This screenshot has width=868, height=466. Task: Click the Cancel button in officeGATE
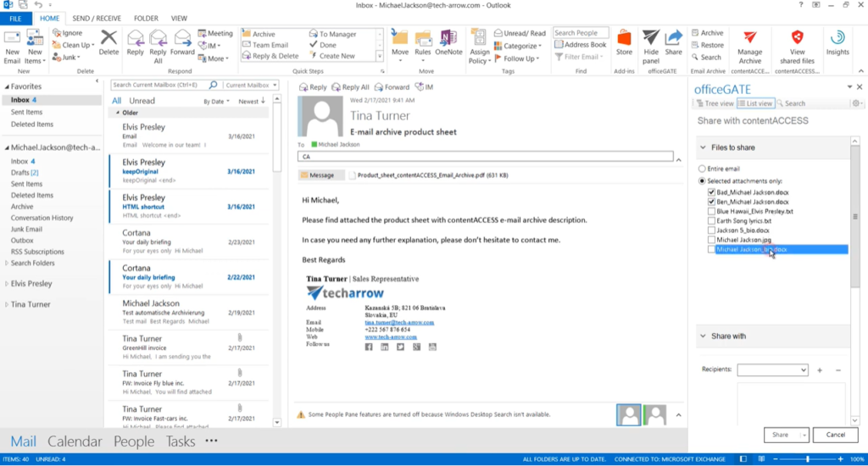tap(835, 435)
